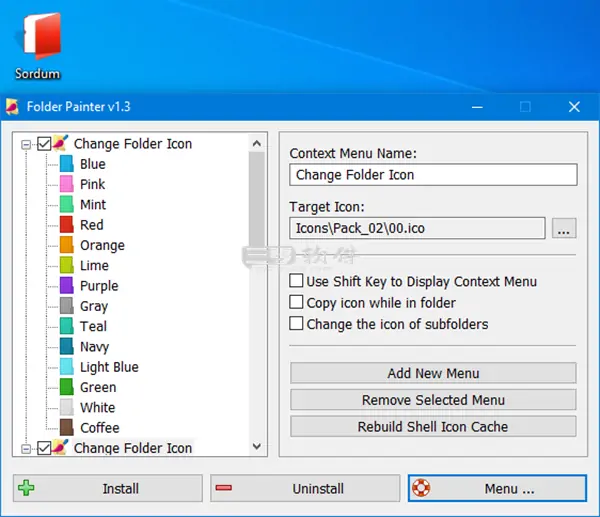This screenshot has height=517, width=600.
Task: Click the paintbrush icon of first Change Folder Icon
Action: 60,143
